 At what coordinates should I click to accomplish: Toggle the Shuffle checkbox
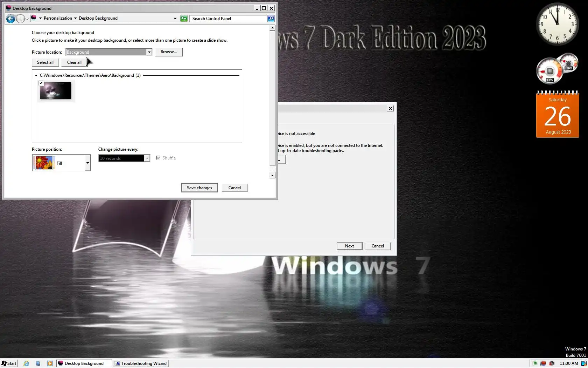158,158
